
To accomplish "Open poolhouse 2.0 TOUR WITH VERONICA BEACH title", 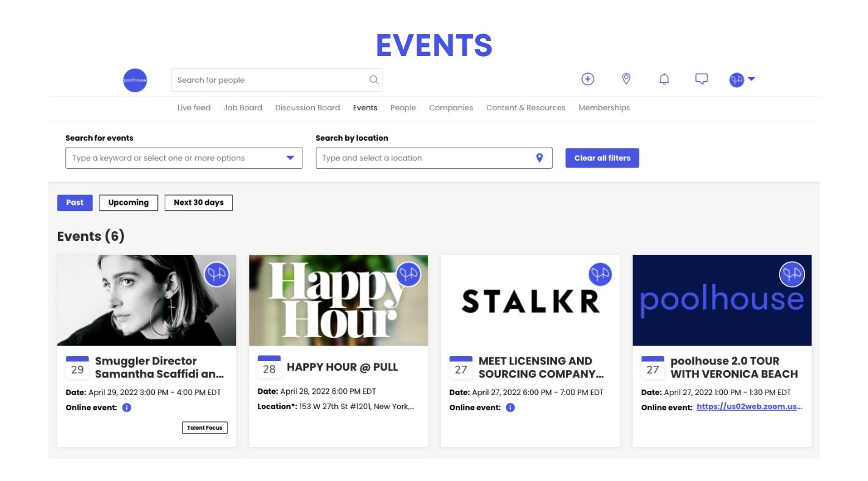I will (x=734, y=368).
